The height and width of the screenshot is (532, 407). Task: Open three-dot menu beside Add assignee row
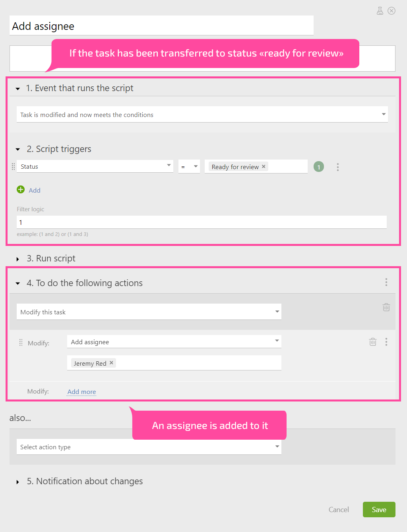pyautogui.click(x=386, y=342)
